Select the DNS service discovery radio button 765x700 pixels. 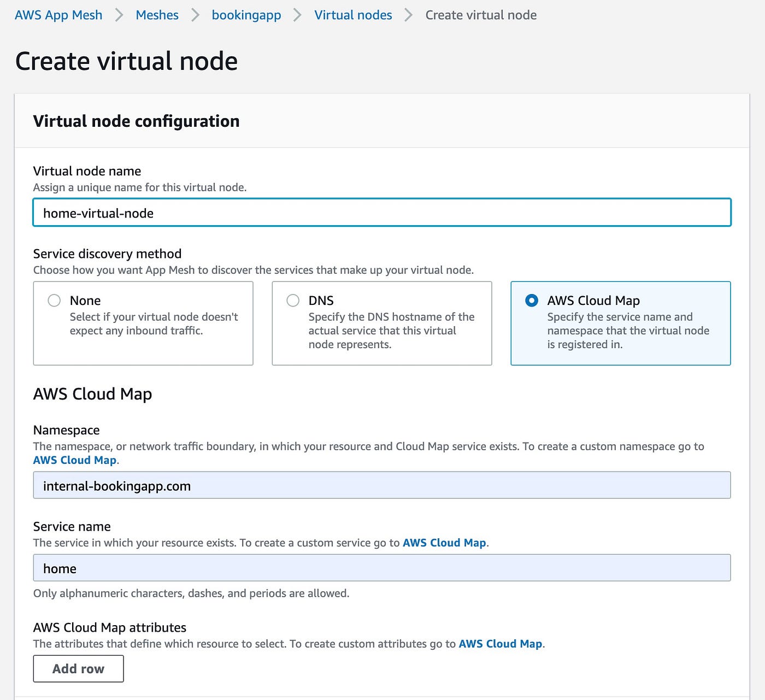point(293,301)
